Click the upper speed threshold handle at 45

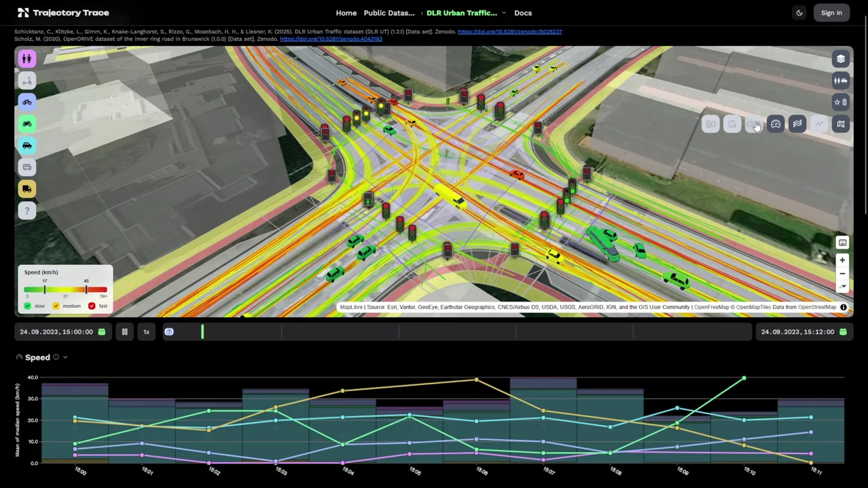[x=86, y=289]
